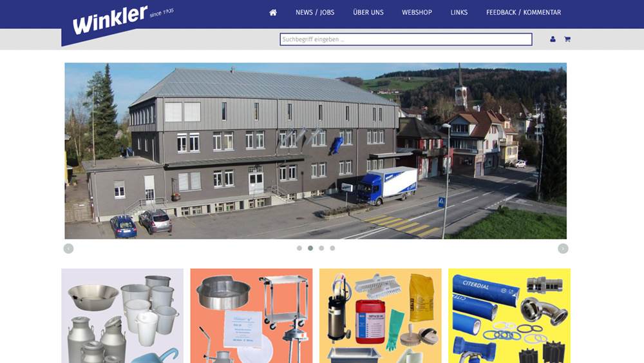Select the fourth carousel dot
Screen dimensions: 644x363
(333, 248)
